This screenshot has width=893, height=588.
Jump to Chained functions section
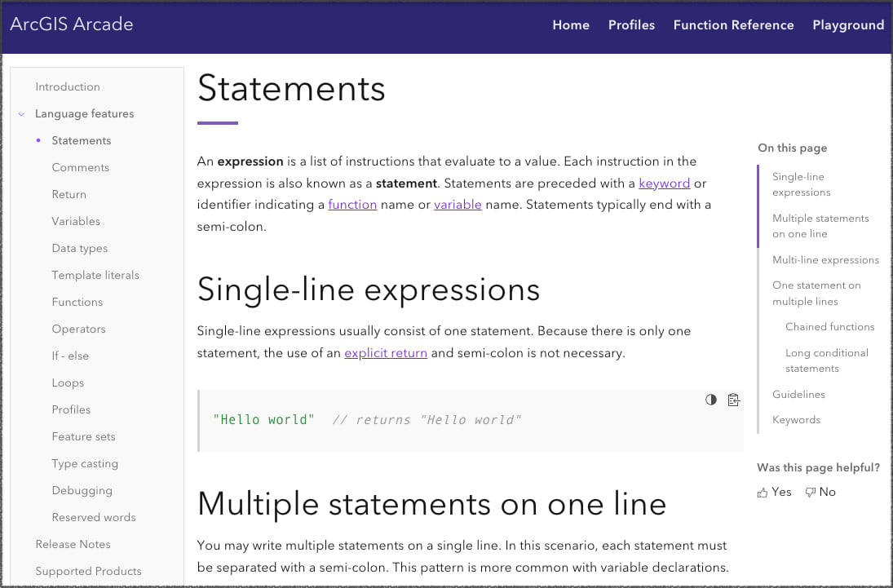coord(829,327)
